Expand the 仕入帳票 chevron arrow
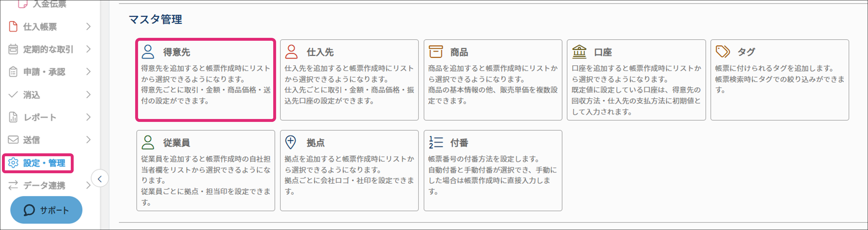 [x=88, y=27]
